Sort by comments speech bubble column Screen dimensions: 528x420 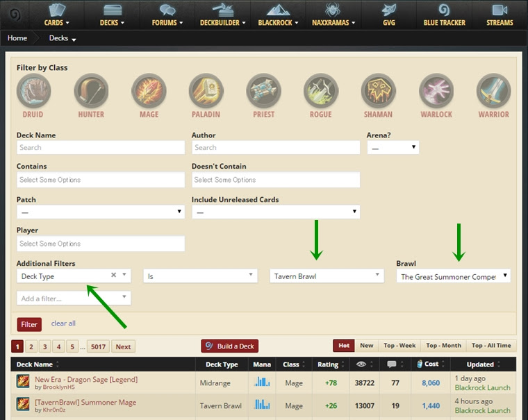pyautogui.click(x=392, y=364)
